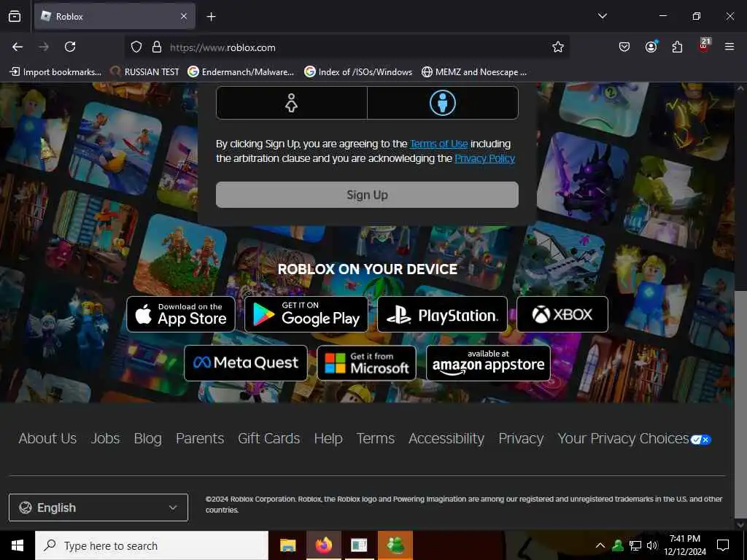
Task: Reload the current Roblox page
Action: 70,47
